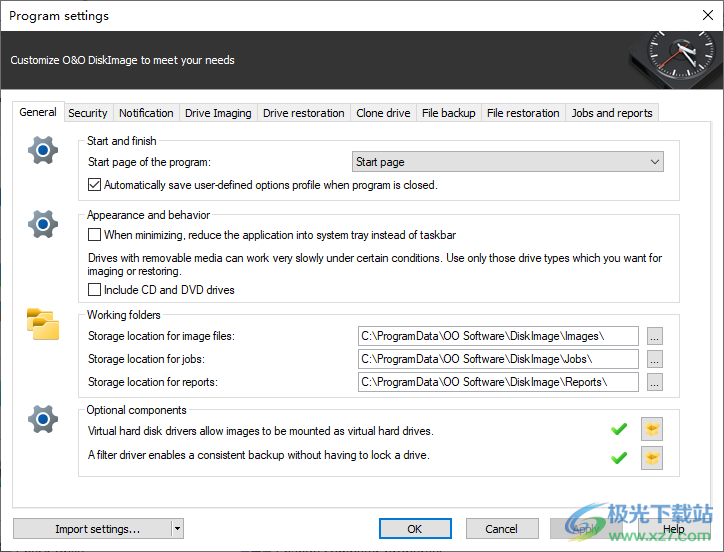This screenshot has width=724, height=552.
Task: Click the removable media drives description text
Action: point(374,264)
